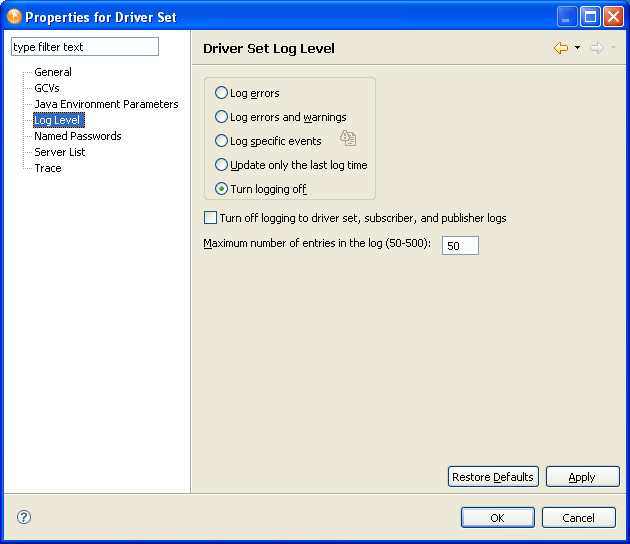Select the Log errors radio button
The width and height of the screenshot is (630, 544).
click(x=222, y=93)
